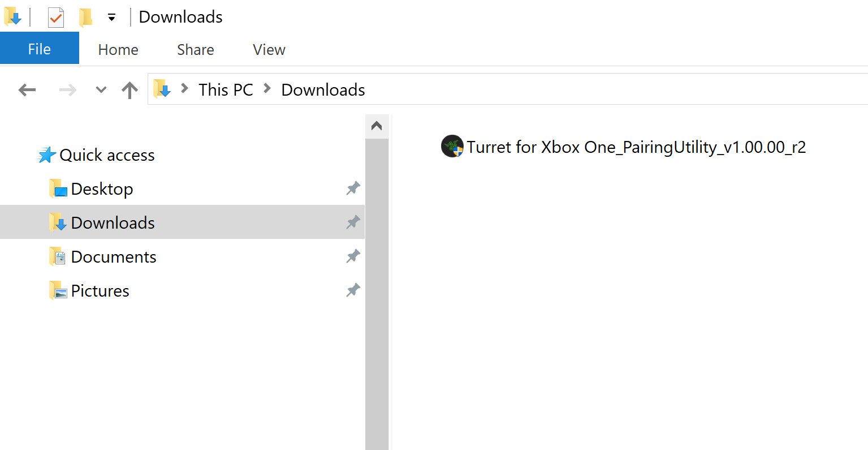Open the Quick Access Toolbar customization dropdown

click(111, 16)
